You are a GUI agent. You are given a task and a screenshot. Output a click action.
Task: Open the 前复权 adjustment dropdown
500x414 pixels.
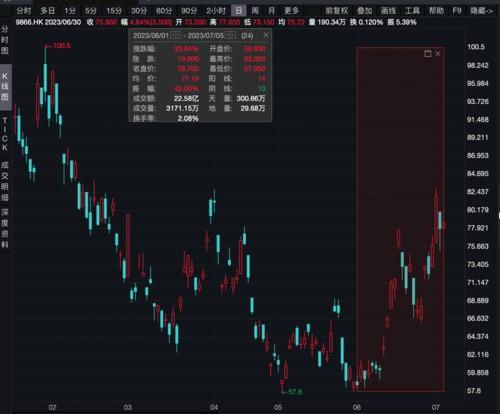pyautogui.click(x=337, y=11)
